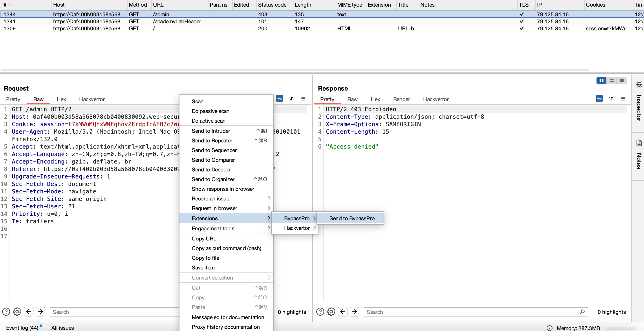Toggle word wrap icon in Request panel
Image resolution: width=644 pixels, height=331 pixels.
click(x=279, y=99)
